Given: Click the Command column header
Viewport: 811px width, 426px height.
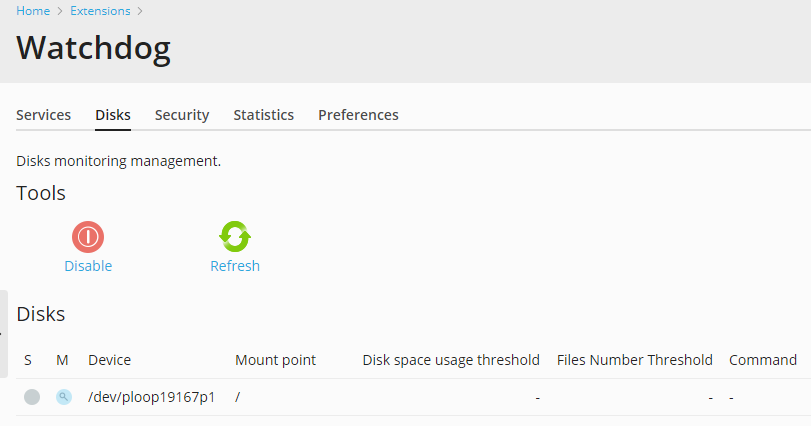Looking at the screenshot, I should 763,360.
